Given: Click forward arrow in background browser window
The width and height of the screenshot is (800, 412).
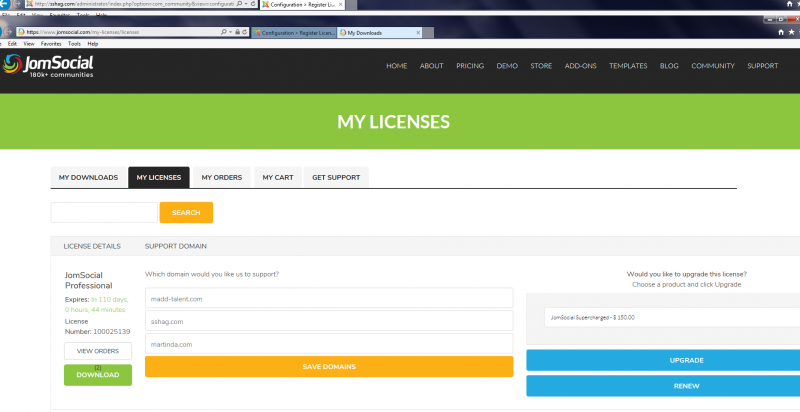Looking at the screenshot, I should [x=17, y=4].
